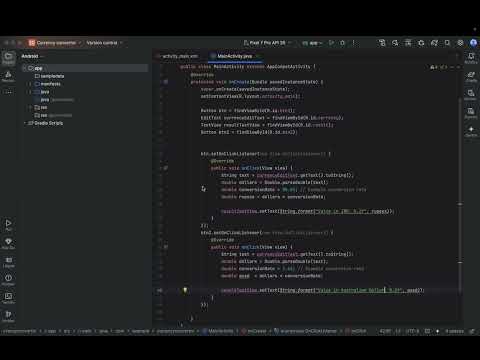Screen dimensions: 480x360
Task: Open the Device Manager on right sidebar
Action: 471,95
